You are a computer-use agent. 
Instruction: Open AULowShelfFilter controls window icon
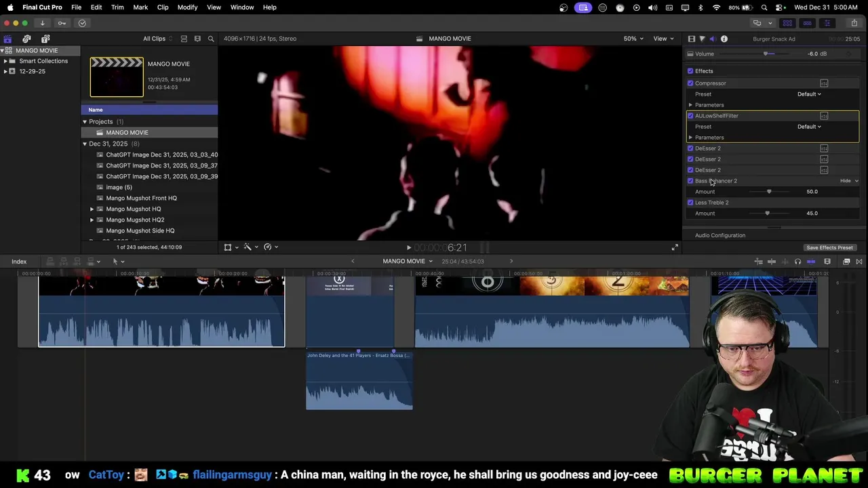click(824, 116)
